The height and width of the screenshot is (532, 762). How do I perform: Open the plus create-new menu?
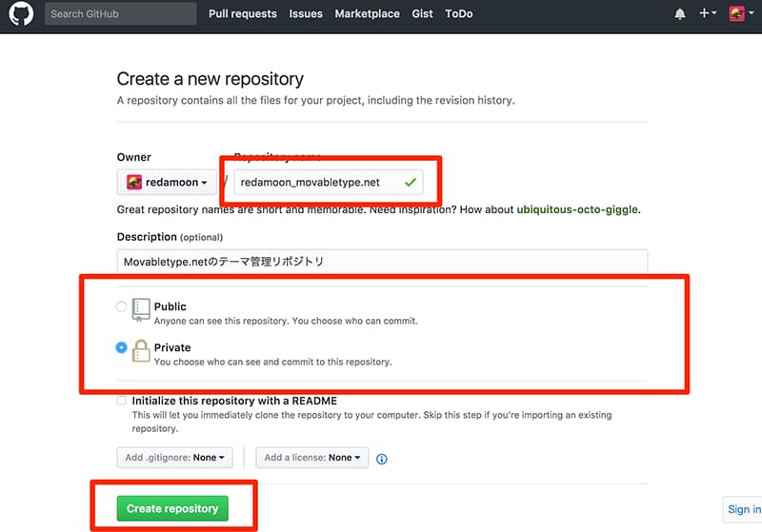[708, 14]
